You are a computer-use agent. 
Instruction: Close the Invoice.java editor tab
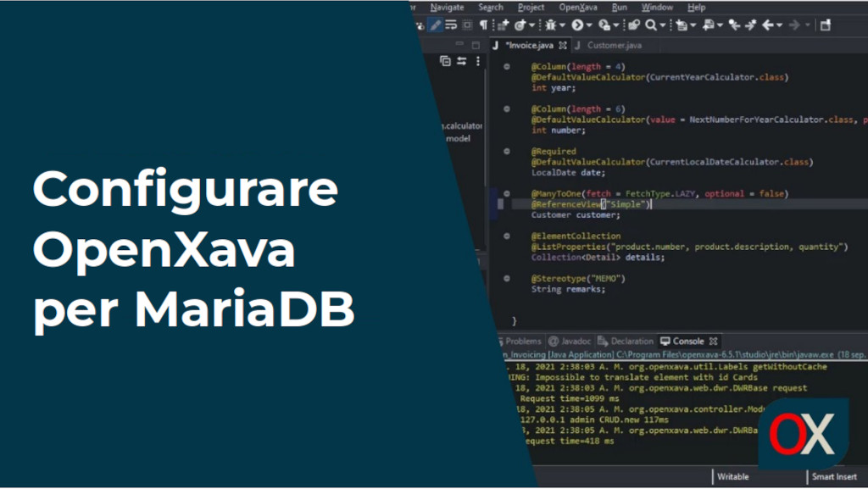[x=563, y=46]
